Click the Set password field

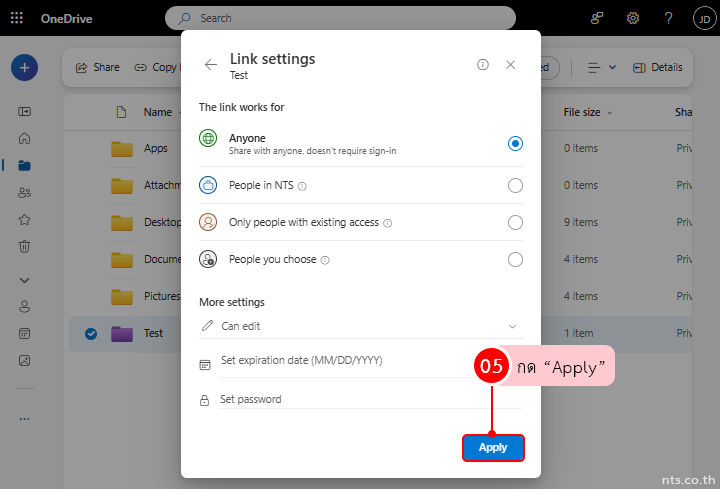click(371, 399)
